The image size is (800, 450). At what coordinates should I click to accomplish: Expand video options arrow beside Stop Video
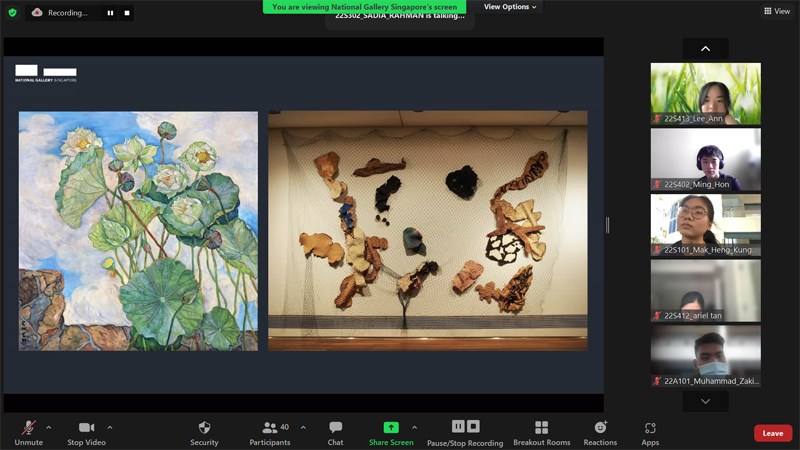click(x=110, y=427)
